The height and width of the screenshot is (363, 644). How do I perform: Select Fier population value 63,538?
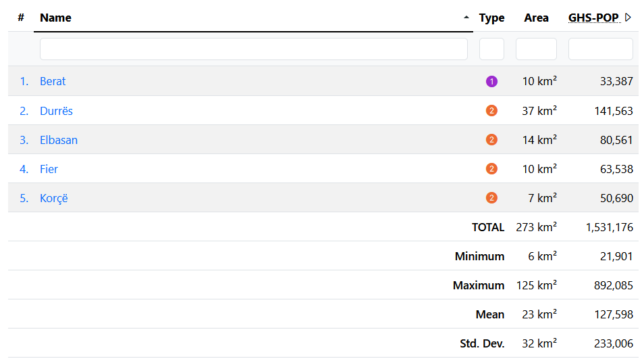(616, 170)
